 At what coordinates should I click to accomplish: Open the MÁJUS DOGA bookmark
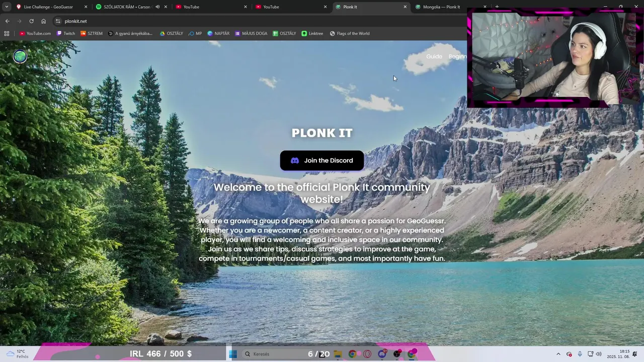pos(251,34)
